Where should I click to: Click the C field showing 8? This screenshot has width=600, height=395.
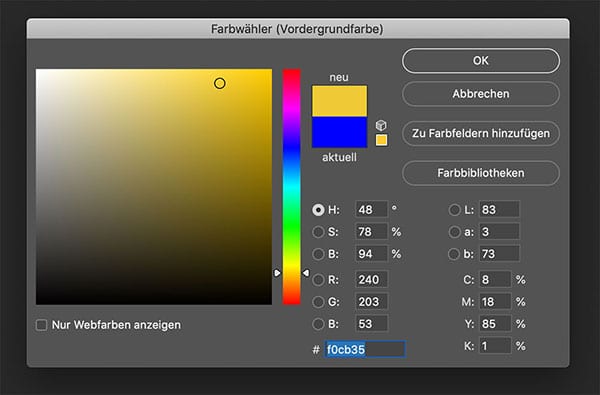coord(495,280)
